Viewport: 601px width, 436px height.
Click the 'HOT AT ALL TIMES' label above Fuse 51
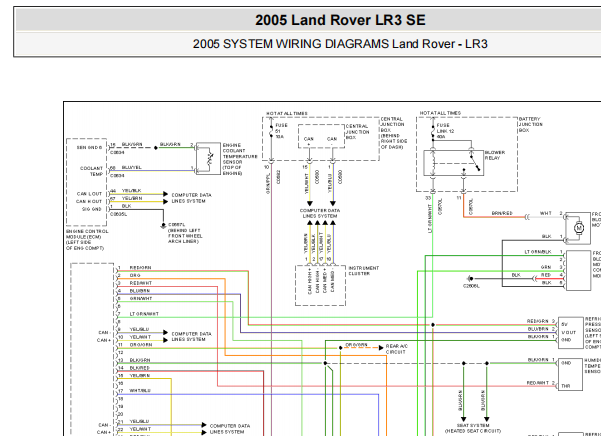tap(287, 114)
